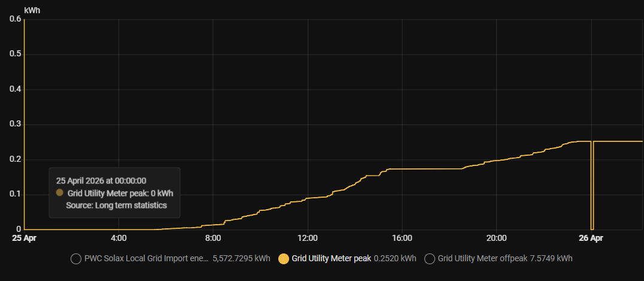Image resolution: width=644 pixels, height=281 pixels.
Task: Click the tooltip's Grid Utility Meter peak: 0 kWh
Action: (120, 192)
